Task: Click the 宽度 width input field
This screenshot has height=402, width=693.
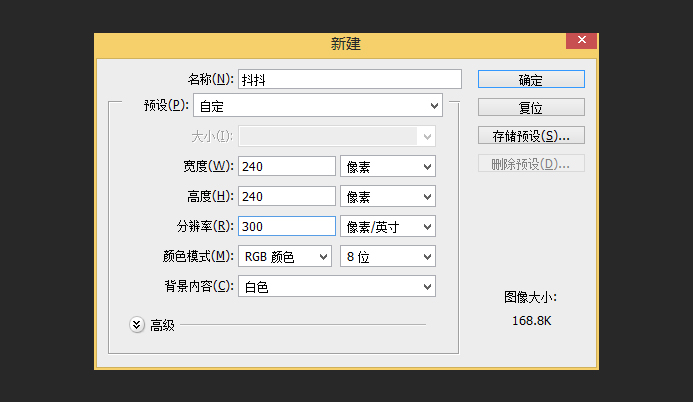Action: tap(287, 167)
